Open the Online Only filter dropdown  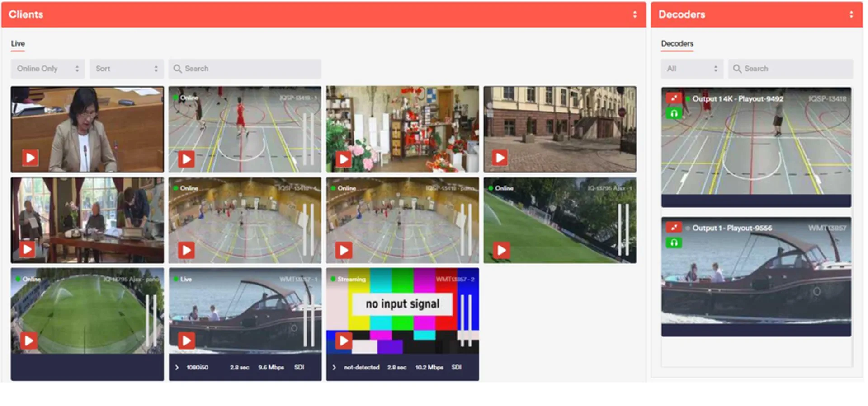47,69
